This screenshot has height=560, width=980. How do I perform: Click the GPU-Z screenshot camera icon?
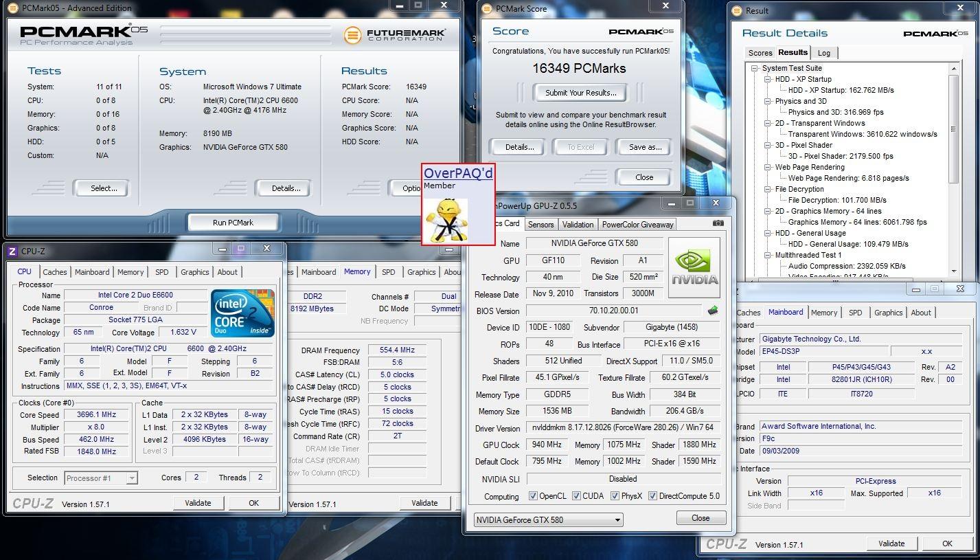click(718, 223)
